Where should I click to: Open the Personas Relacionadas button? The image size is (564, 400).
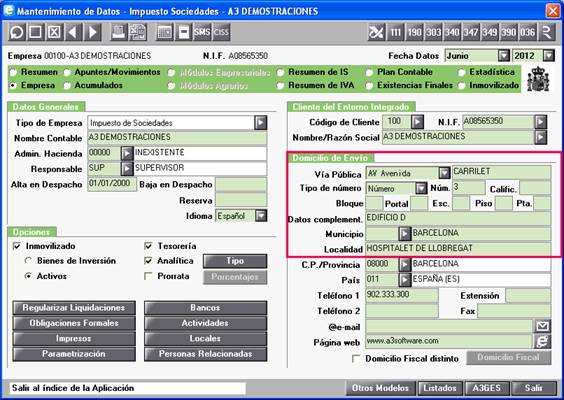(x=205, y=354)
